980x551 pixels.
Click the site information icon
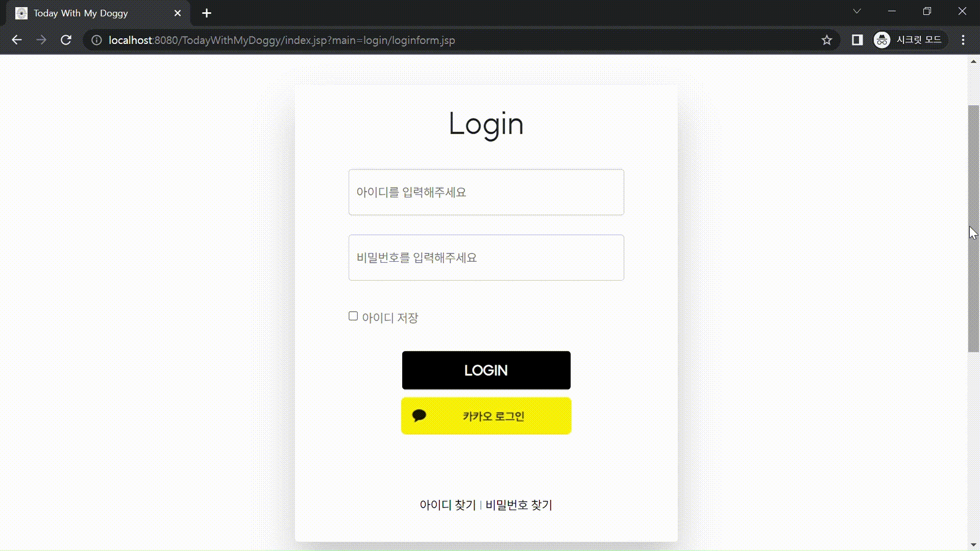[x=96, y=40]
